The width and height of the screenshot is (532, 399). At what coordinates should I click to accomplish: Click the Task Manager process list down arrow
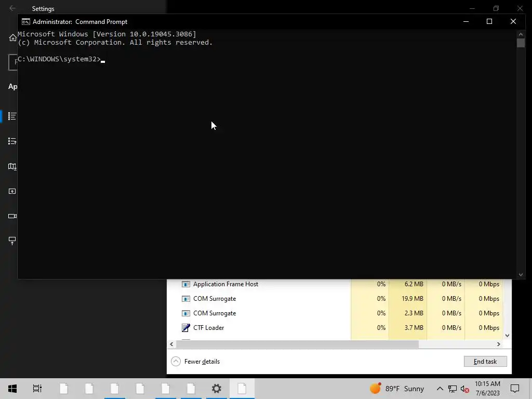(507, 336)
